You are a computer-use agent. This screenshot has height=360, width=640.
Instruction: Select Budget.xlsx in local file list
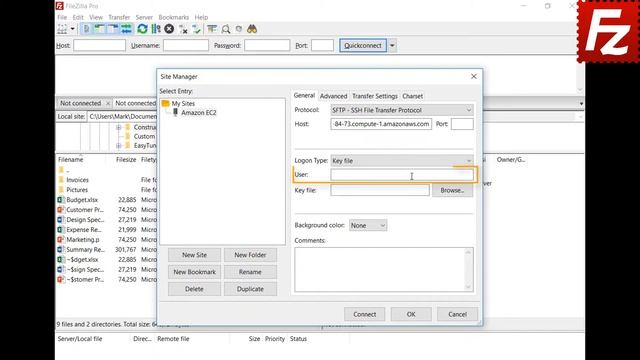(82, 200)
